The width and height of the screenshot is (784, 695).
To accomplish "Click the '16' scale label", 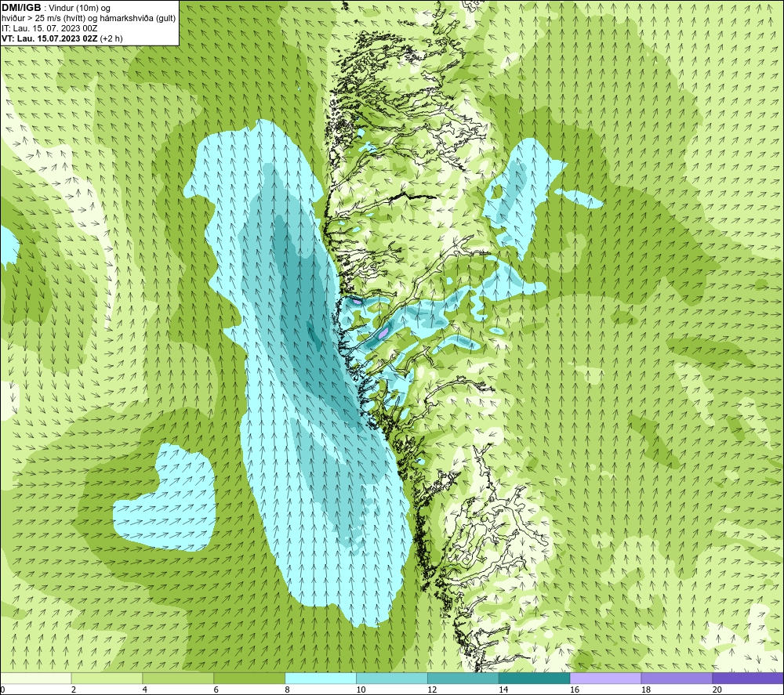I will click(575, 690).
